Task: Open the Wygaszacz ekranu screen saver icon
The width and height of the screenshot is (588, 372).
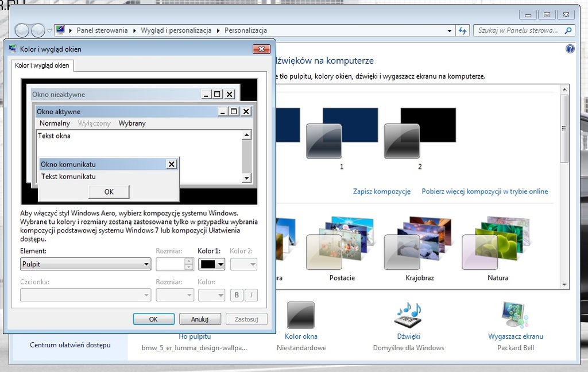Action: point(515,316)
